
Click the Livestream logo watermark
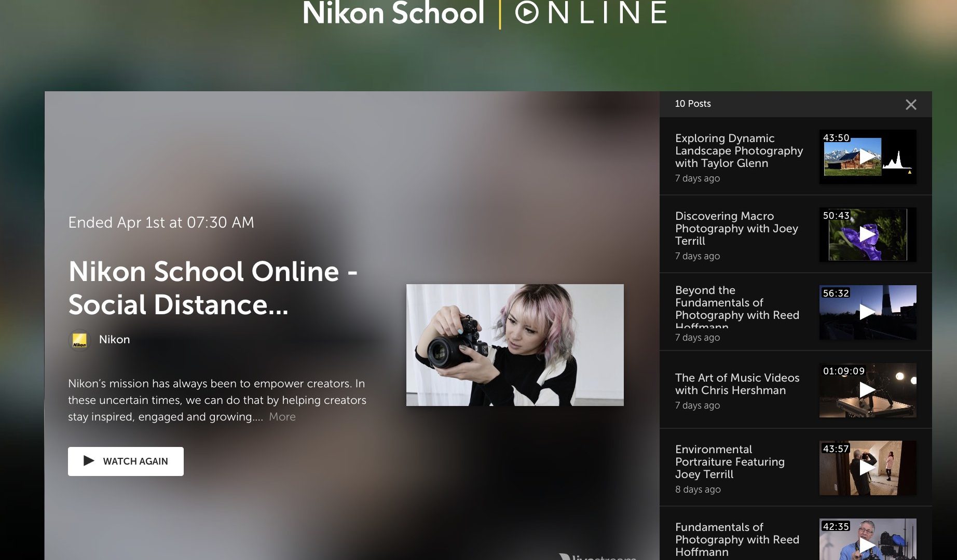(x=599, y=556)
